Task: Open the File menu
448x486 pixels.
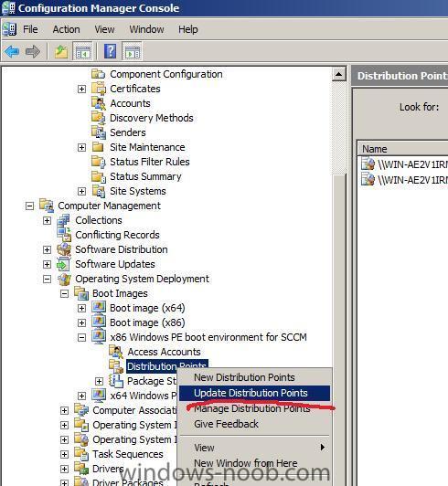Action: pos(30,29)
